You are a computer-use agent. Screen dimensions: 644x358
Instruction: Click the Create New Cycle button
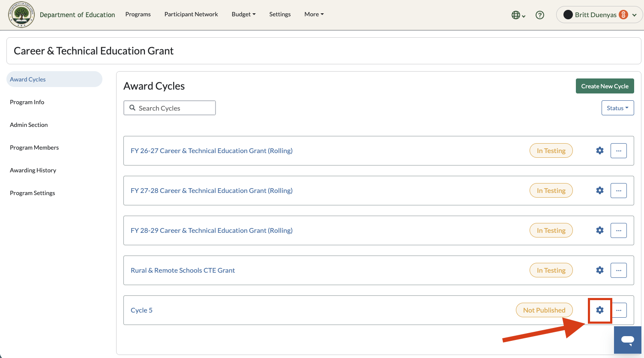click(605, 86)
